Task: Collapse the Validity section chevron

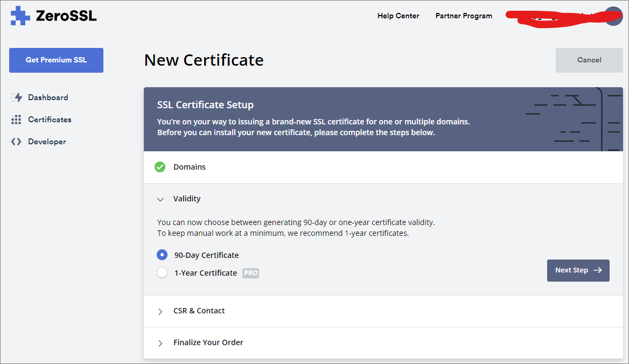Action: (x=160, y=199)
